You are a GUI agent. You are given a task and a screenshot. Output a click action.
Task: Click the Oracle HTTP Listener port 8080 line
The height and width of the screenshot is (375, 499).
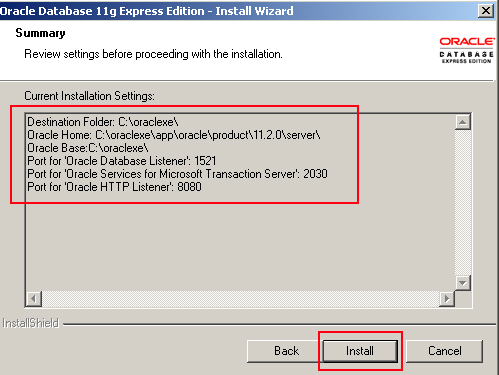[115, 187]
